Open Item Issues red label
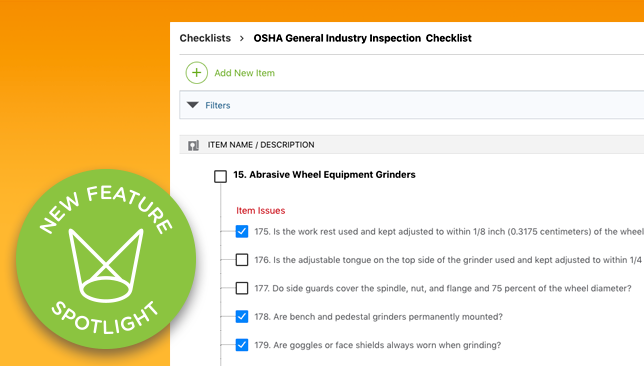The width and height of the screenshot is (644, 366). point(260,210)
